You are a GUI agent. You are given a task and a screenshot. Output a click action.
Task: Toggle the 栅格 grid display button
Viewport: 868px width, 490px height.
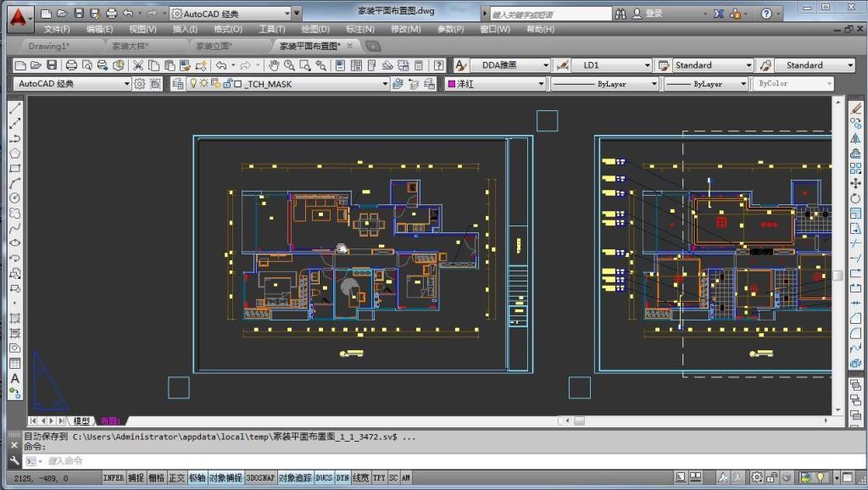pos(156,478)
